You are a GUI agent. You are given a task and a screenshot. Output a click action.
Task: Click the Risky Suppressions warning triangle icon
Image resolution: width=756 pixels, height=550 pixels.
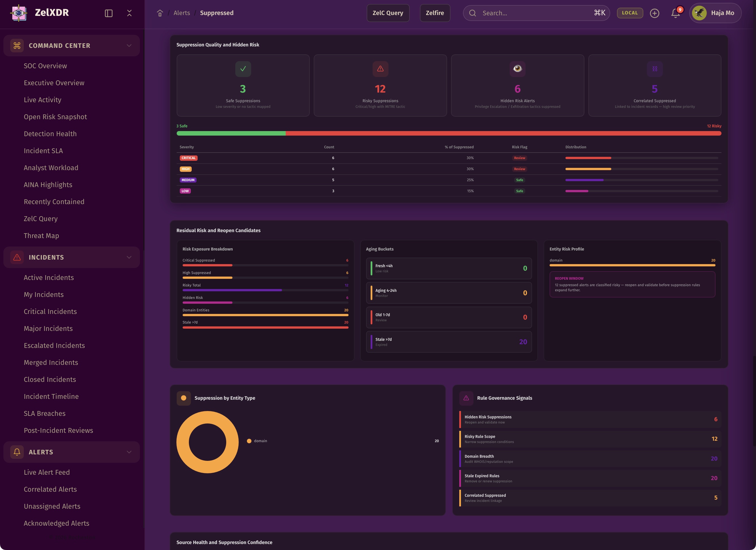pos(380,69)
